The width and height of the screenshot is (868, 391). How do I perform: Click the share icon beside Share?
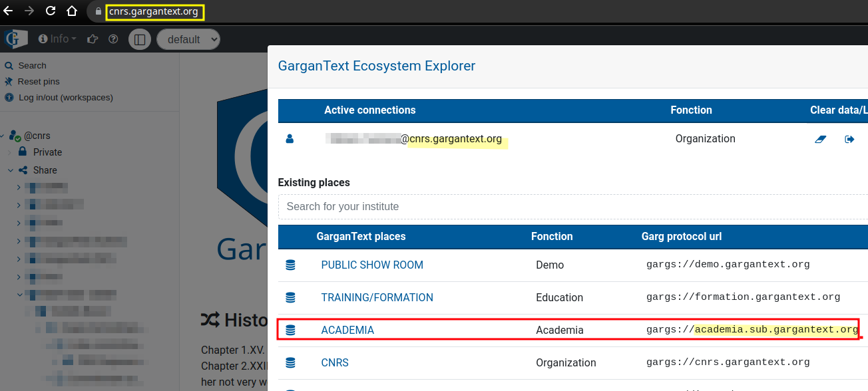[x=23, y=170]
